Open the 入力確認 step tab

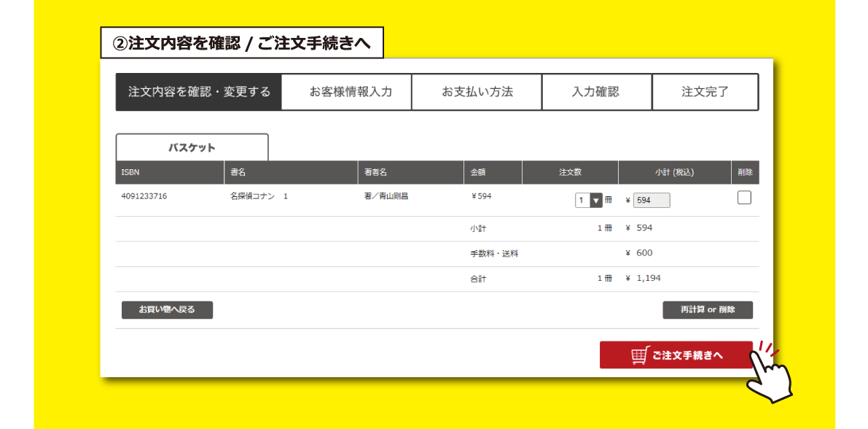point(595,92)
